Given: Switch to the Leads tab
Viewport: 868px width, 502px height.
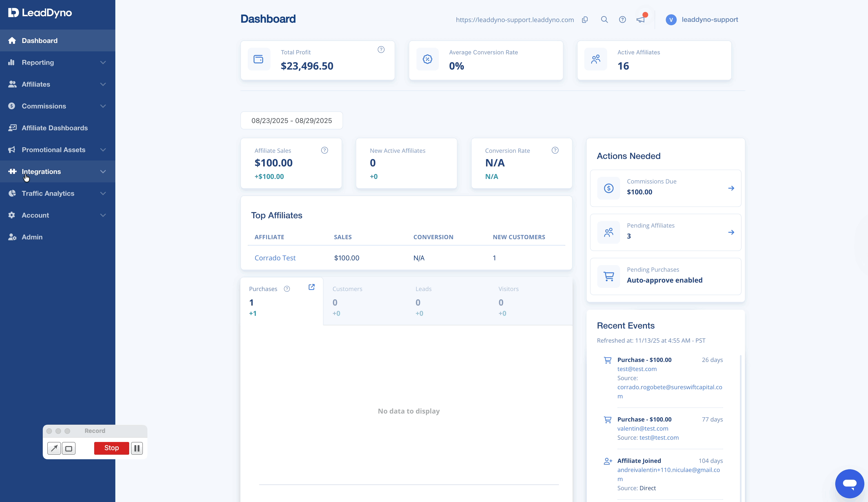Looking at the screenshot, I should click(448, 301).
